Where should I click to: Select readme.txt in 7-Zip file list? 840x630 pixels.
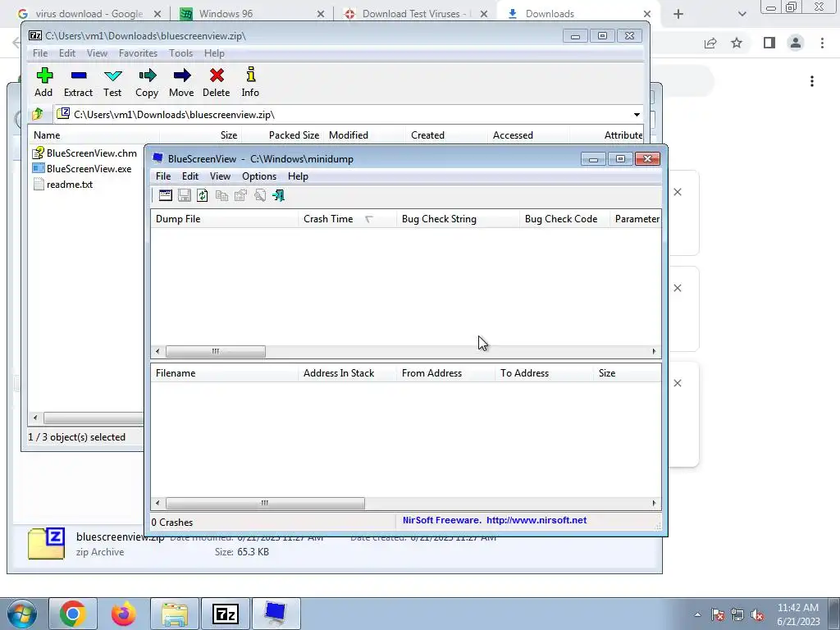62,185
